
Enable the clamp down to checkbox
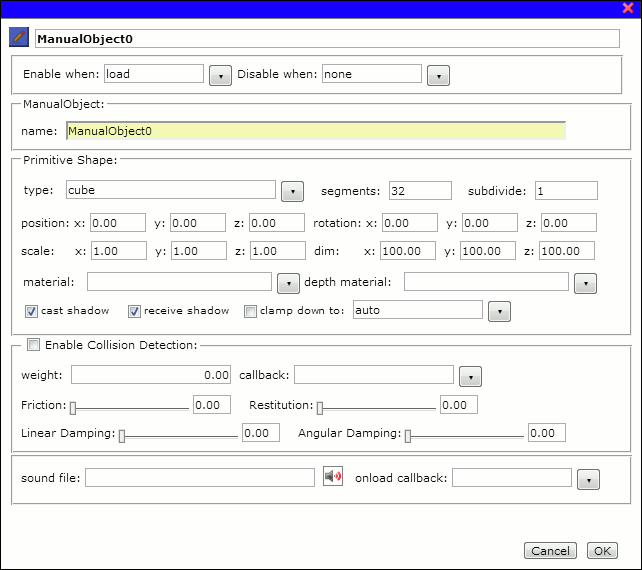(250, 311)
